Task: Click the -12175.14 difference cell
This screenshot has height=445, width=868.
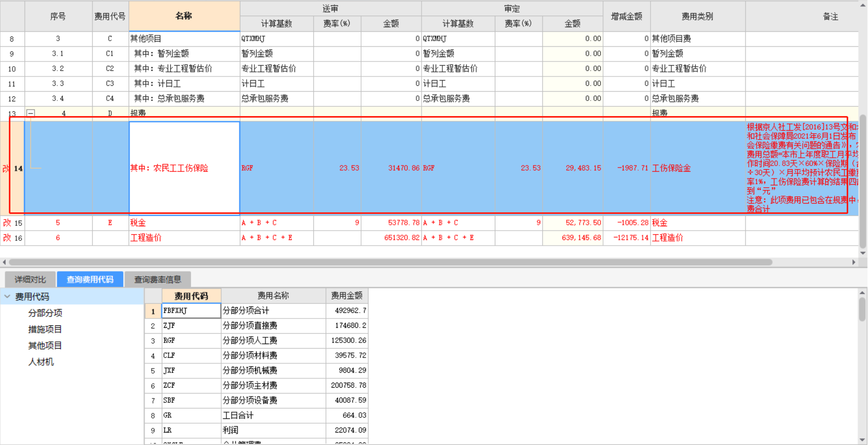Action: [627, 238]
